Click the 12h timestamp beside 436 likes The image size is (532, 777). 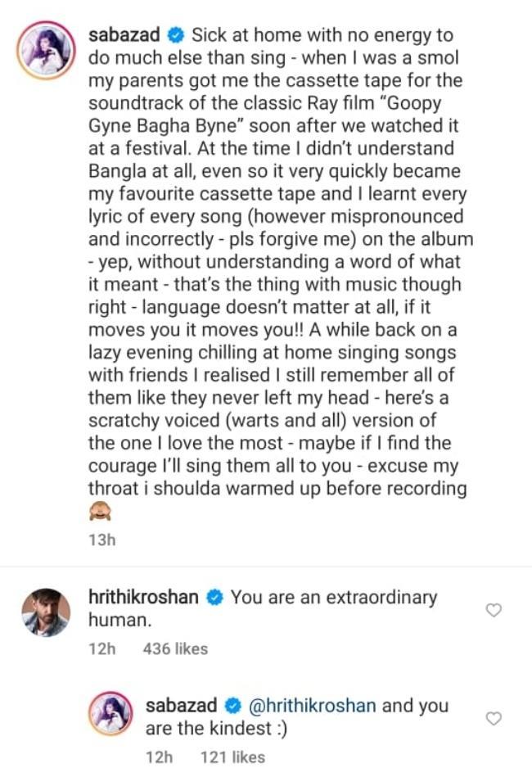[101, 649]
